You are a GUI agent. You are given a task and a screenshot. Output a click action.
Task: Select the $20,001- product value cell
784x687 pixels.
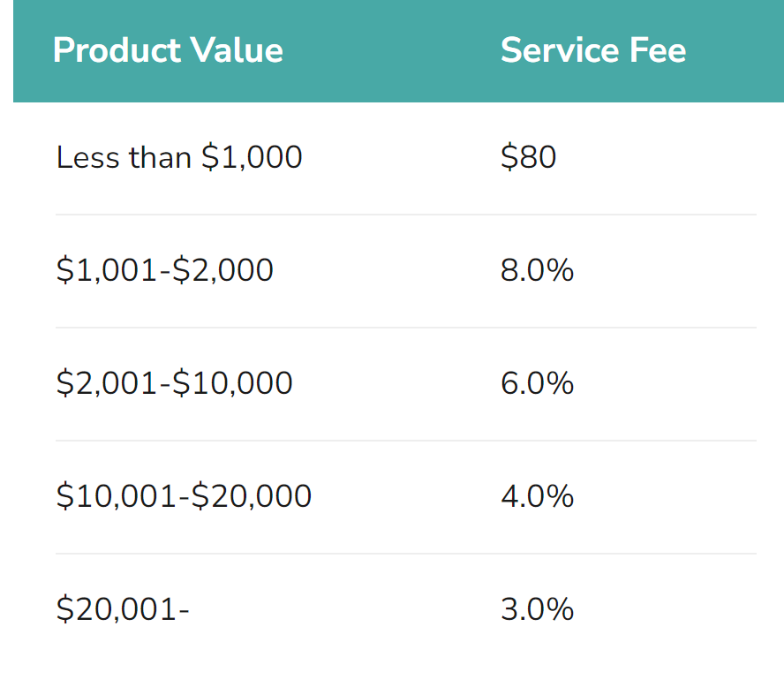(x=123, y=609)
